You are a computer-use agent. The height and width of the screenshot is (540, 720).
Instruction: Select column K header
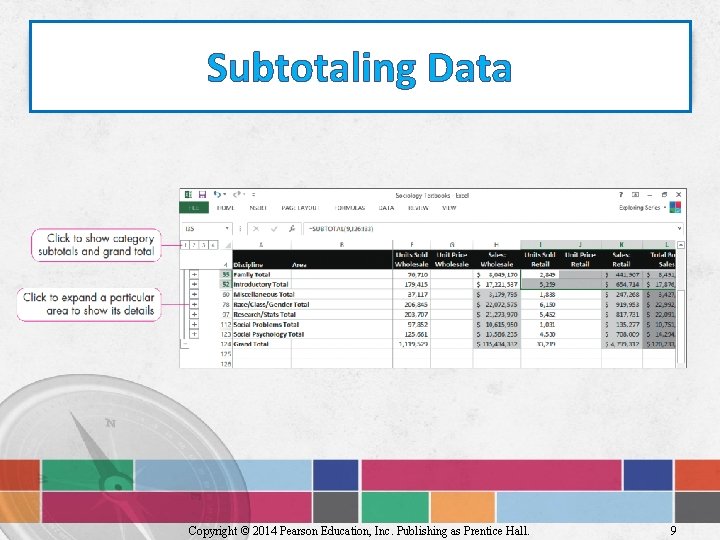(622, 245)
